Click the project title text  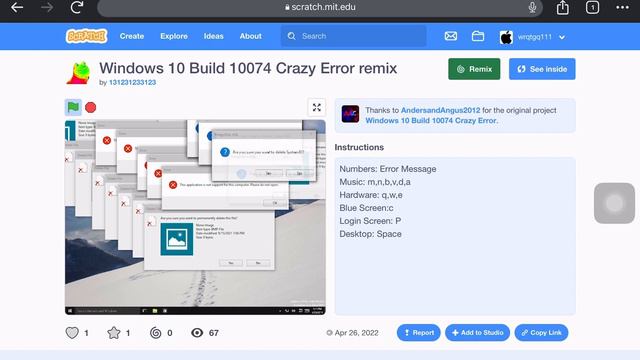pyautogui.click(x=248, y=68)
